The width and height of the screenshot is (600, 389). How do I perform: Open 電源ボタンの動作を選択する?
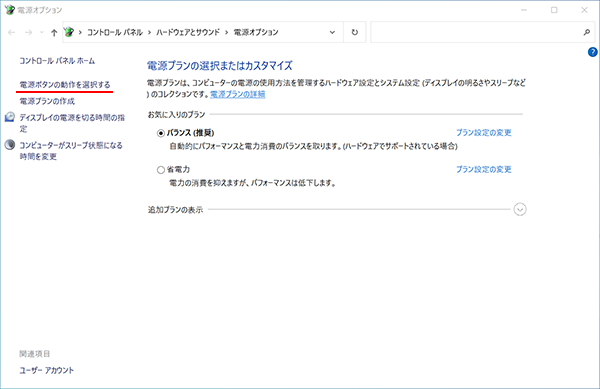point(65,85)
